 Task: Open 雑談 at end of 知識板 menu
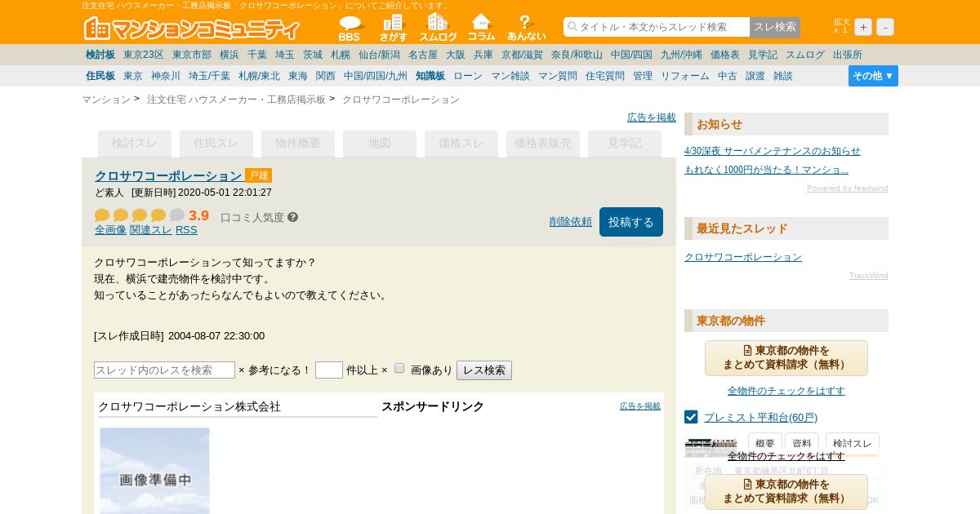783,76
